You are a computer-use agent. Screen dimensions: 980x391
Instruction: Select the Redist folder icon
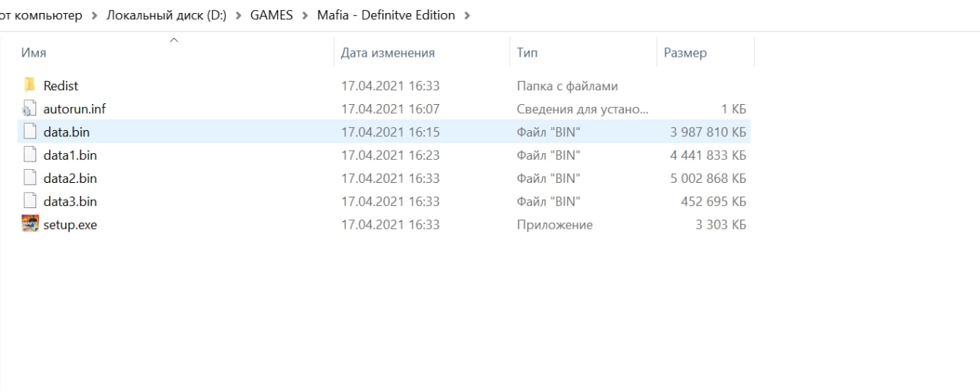[30, 85]
